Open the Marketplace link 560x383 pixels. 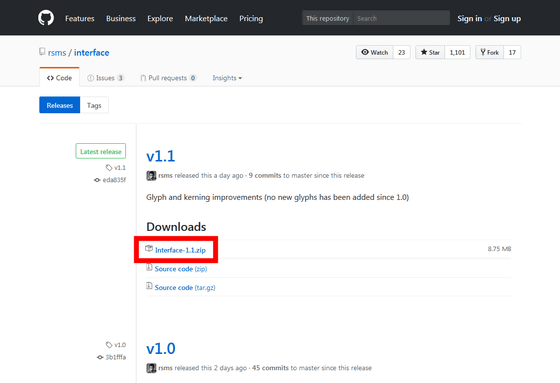tap(206, 19)
